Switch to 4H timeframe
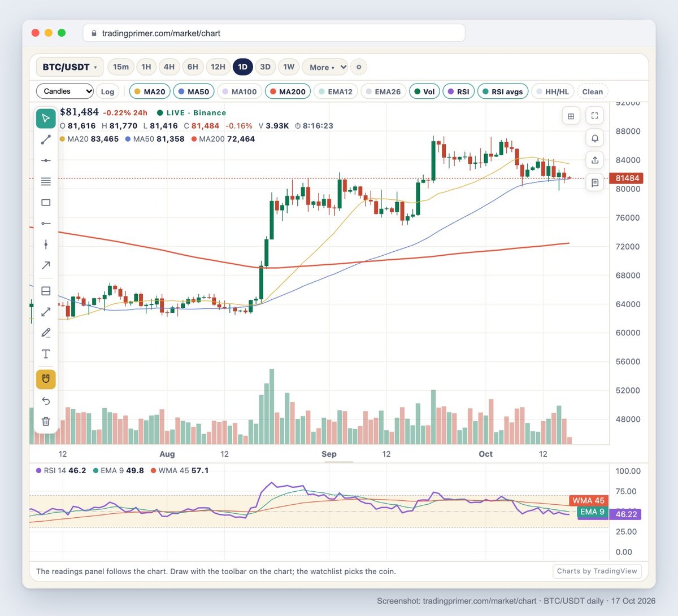678x616 pixels. (x=169, y=67)
